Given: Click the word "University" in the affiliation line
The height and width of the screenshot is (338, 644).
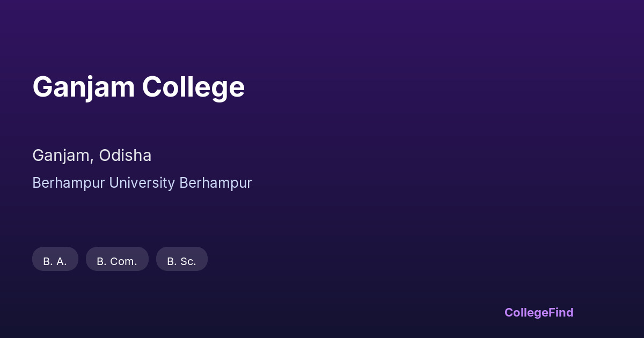Looking at the screenshot, I should (x=142, y=183).
